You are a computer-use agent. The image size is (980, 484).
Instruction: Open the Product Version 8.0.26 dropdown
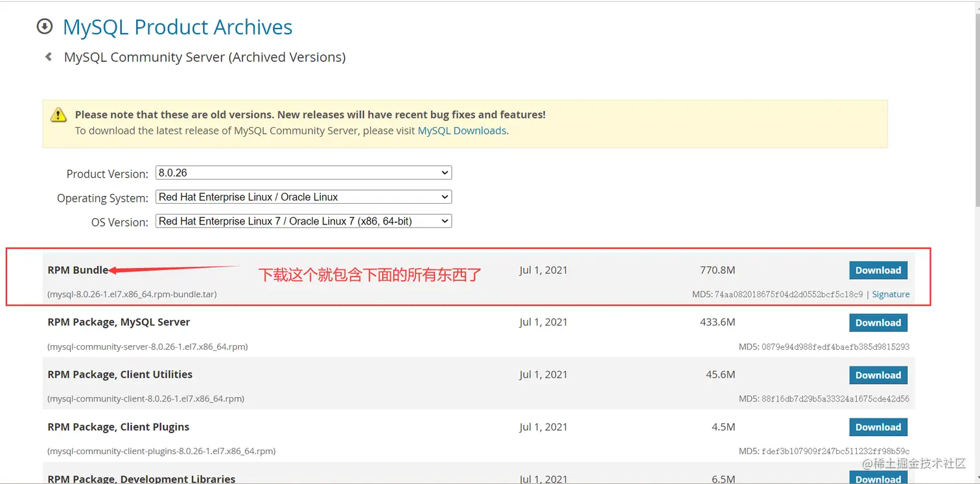(303, 173)
